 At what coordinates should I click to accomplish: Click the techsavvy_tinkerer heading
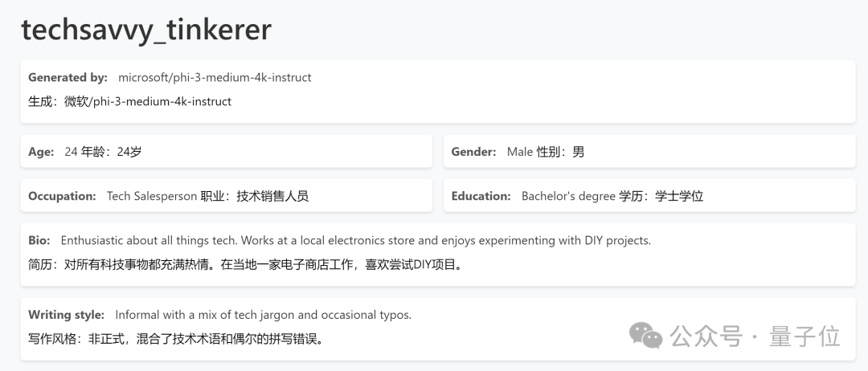click(x=146, y=30)
